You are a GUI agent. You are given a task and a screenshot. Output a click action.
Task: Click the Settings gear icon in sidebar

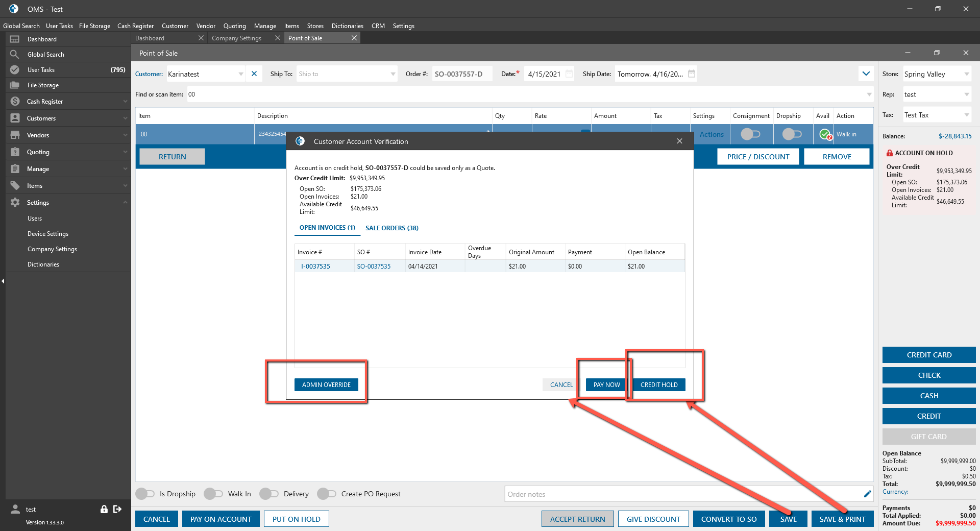point(15,203)
